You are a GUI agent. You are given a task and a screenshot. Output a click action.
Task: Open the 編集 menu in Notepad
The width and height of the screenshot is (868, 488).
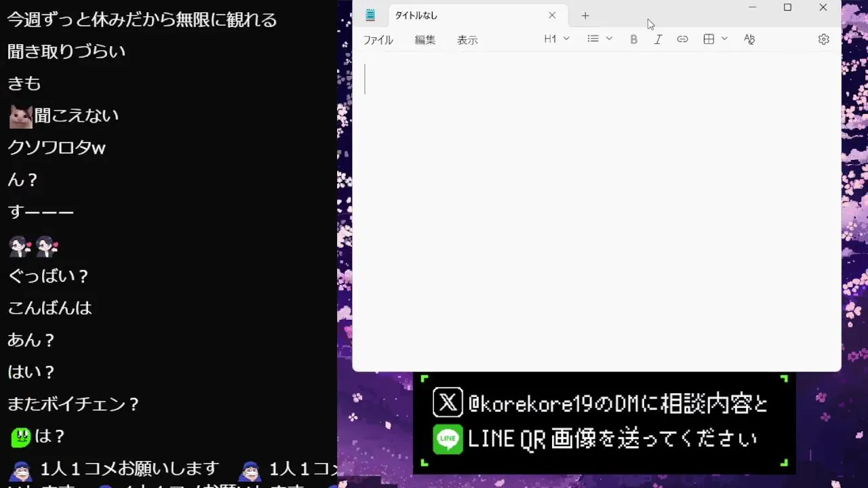point(425,40)
